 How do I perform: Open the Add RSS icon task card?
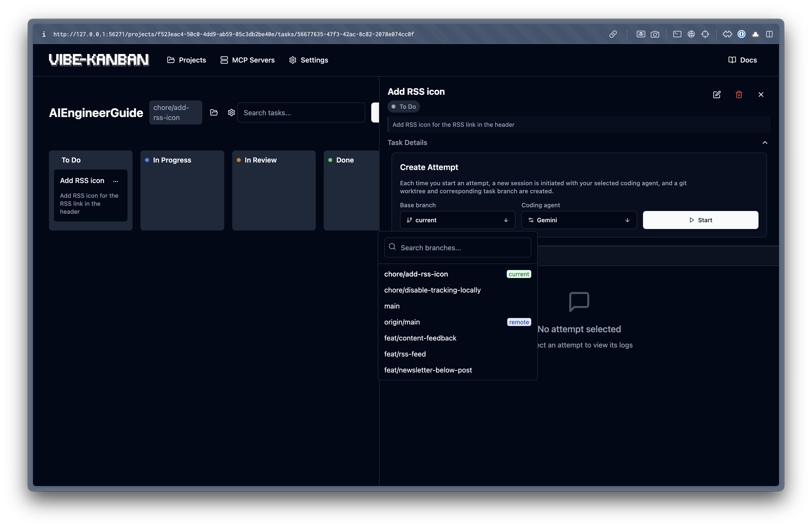[91, 195]
